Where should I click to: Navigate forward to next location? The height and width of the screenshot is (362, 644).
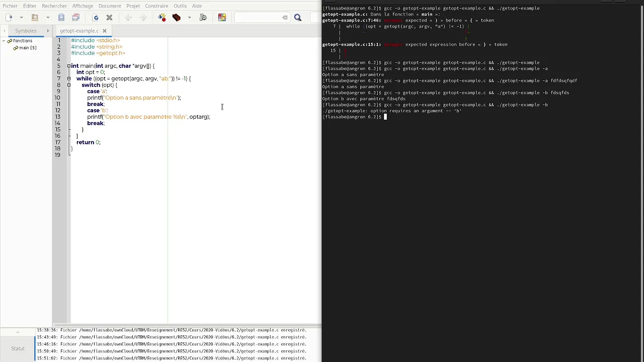pyautogui.click(x=143, y=18)
